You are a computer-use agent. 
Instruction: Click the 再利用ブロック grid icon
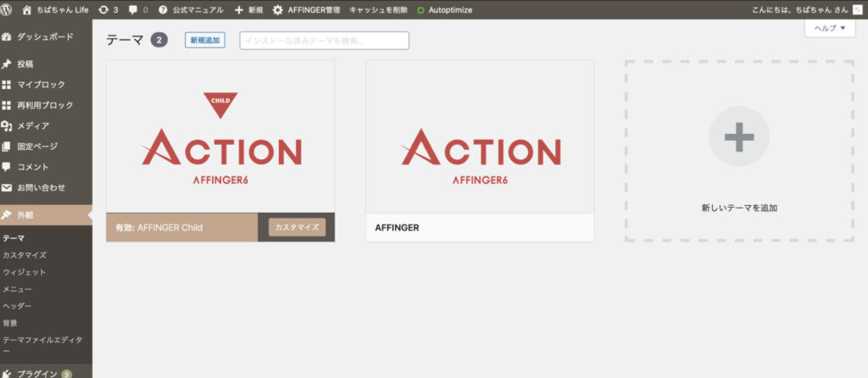point(7,105)
